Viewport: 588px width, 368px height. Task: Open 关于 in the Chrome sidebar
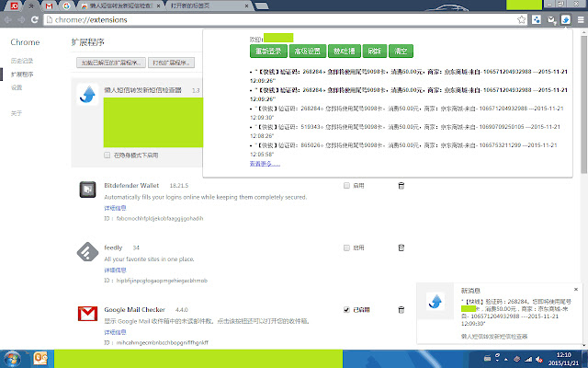click(x=17, y=113)
